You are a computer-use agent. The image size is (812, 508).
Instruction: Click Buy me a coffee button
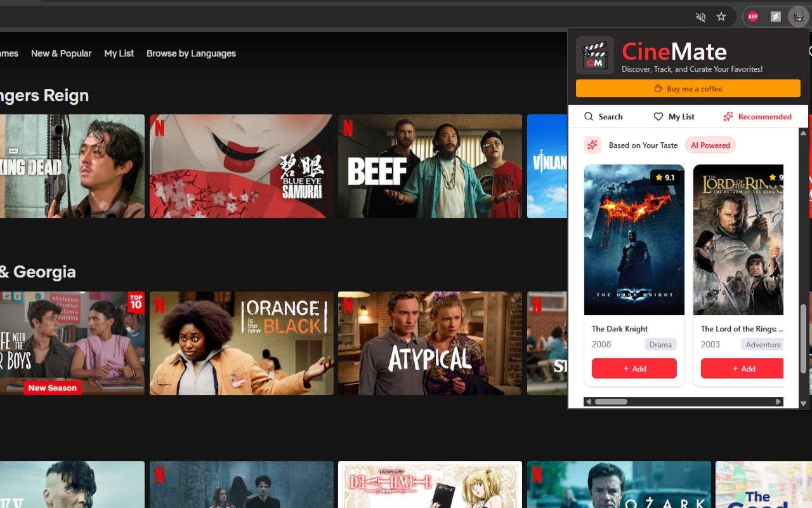point(688,88)
